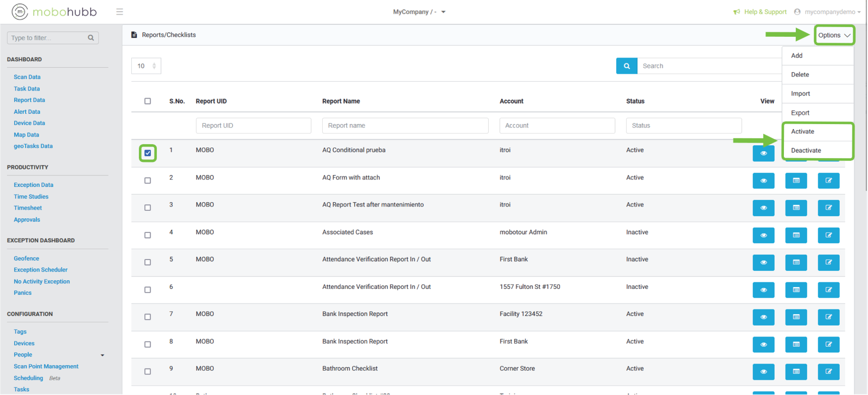Click list icon for Bathroom Checklist row
Screen dimensions: 868x395
tap(796, 372)
